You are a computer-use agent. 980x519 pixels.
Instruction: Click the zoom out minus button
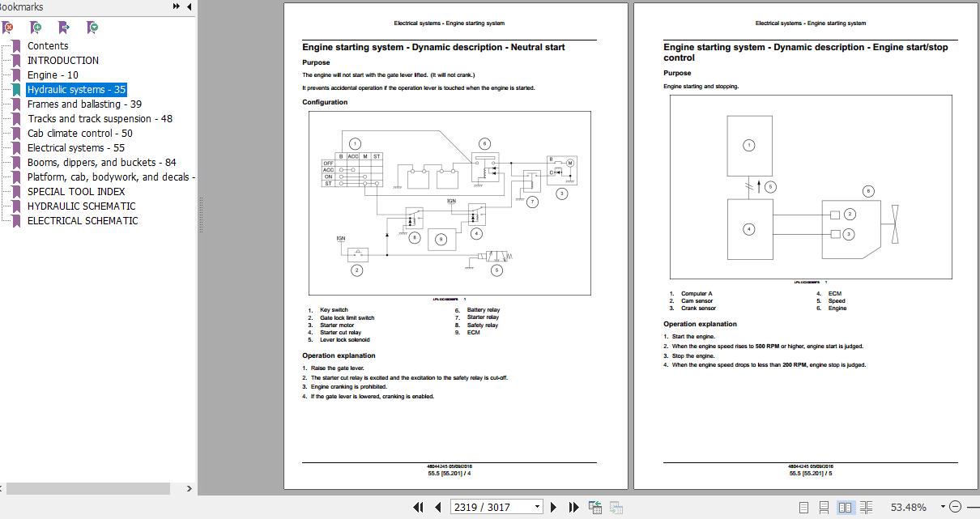pos(955,507)
